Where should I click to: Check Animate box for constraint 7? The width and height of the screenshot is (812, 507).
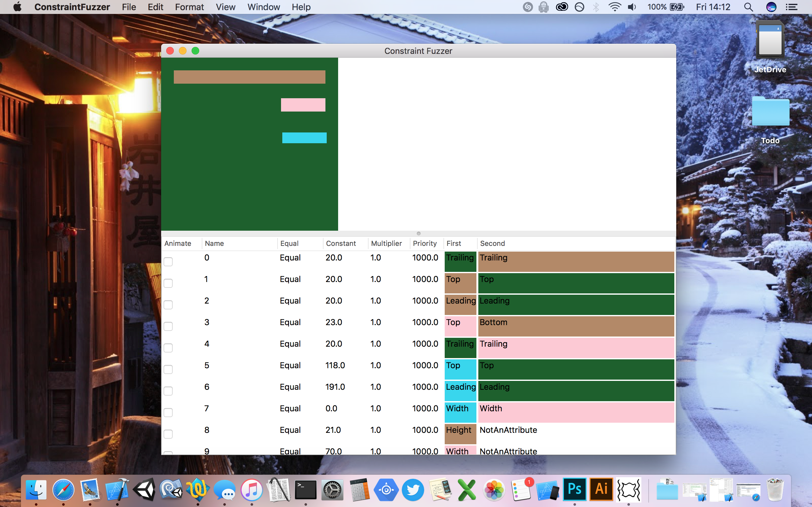168,413
